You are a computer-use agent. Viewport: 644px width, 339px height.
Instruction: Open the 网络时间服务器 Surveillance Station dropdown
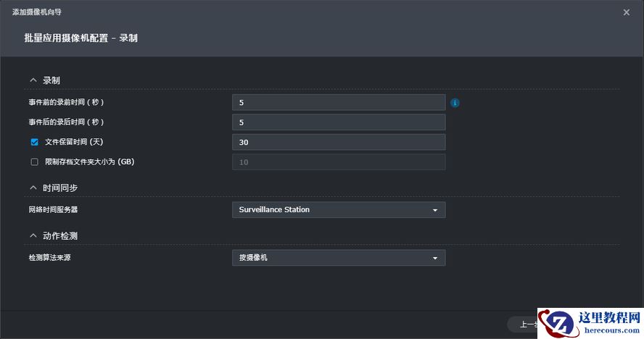[339, 210]
